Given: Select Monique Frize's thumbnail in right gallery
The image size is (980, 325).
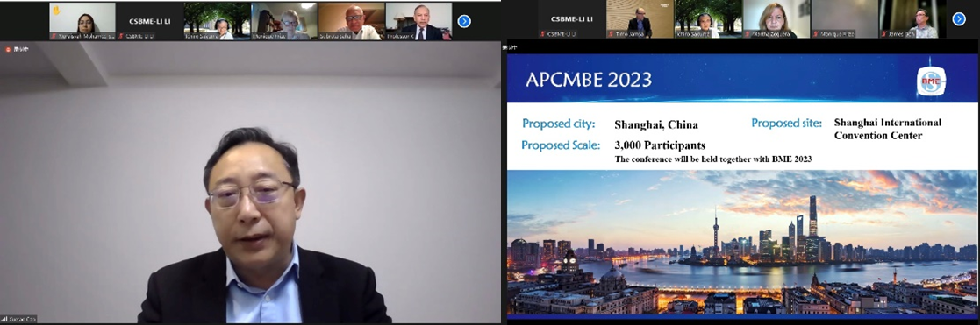Looking at the screenshot, I should [x=844, y=18].
